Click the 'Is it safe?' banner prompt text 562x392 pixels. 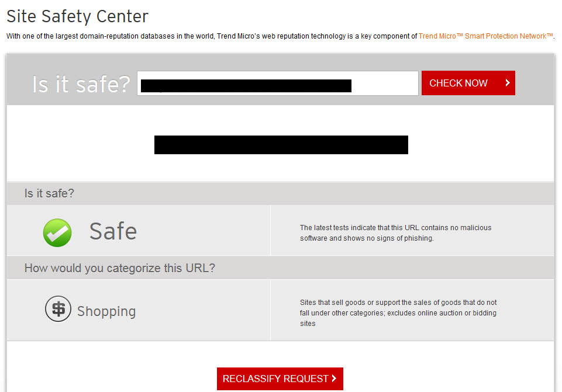pos(81,84)
